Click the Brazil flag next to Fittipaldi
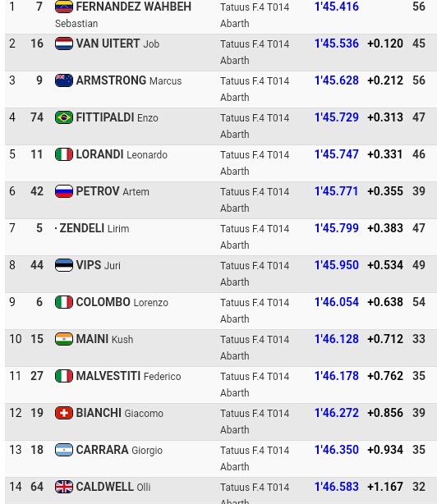Screen dimensions: 437x504 (x=64, y=117)
